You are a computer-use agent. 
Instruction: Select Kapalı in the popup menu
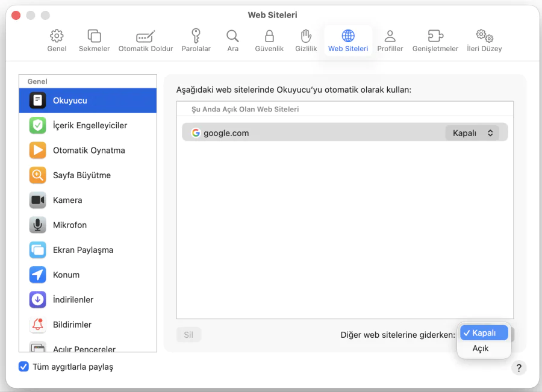tap(484, 332)
